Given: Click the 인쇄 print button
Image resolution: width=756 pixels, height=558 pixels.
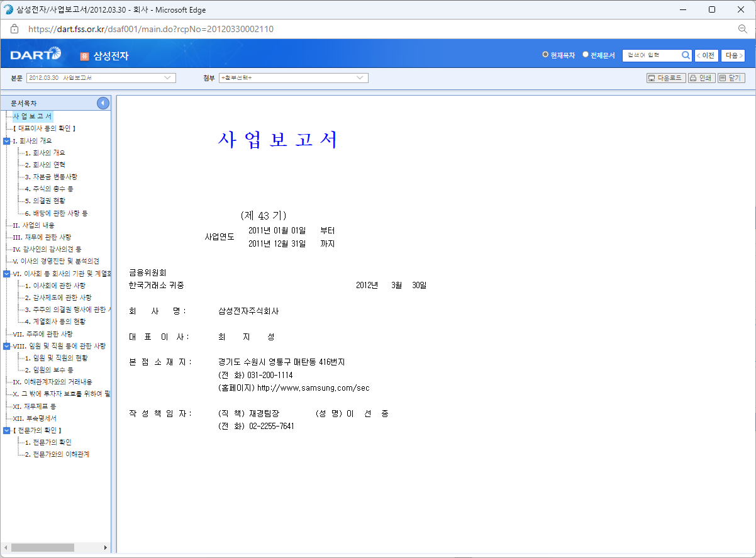Looking at the screenshot, I should tap(701, 78).
